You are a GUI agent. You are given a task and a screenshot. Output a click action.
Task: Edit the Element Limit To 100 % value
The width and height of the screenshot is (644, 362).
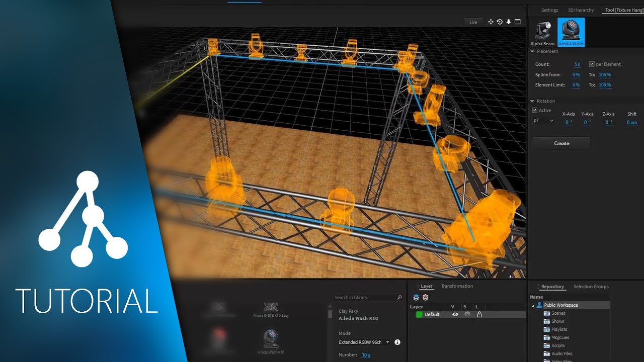point(605,85)
